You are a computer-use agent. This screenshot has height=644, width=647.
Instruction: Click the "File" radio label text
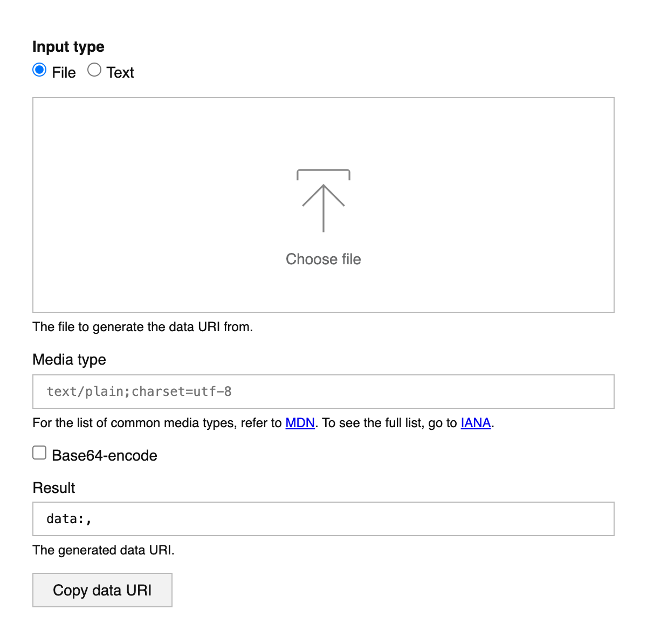click(64, 73)
